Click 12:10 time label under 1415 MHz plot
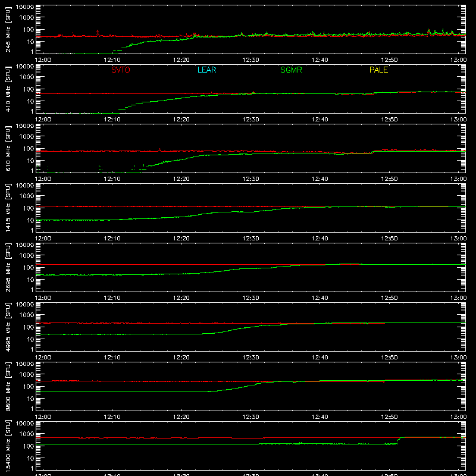This screenshot has width=476, height=476. (x=112, y=239)
